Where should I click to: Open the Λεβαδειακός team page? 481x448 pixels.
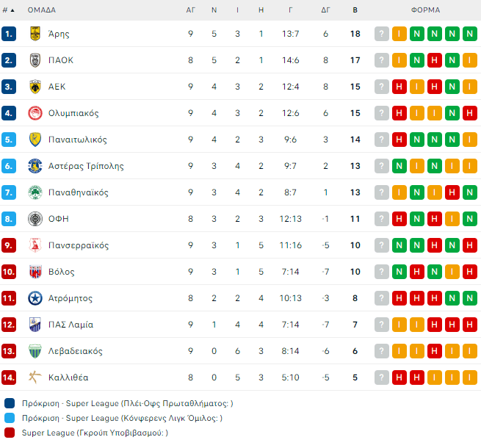pyautogui.click(x=76, y=351)
